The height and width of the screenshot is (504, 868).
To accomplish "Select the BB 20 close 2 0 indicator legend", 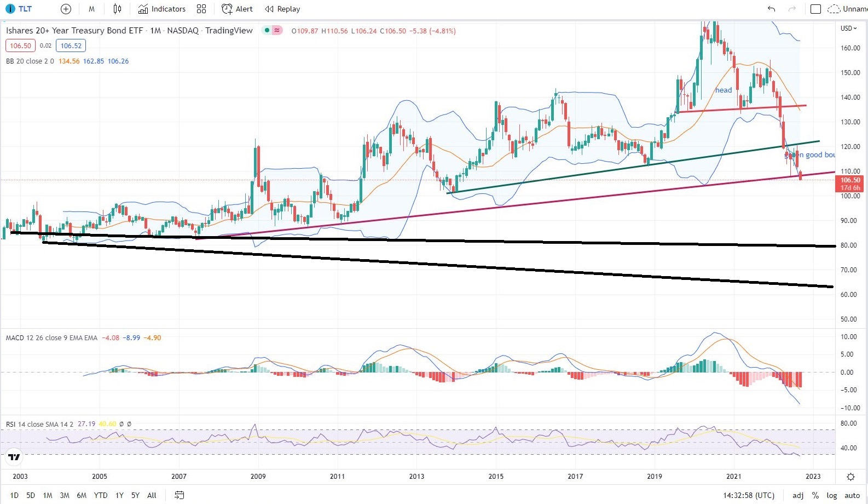I will [x=30, y=61].
